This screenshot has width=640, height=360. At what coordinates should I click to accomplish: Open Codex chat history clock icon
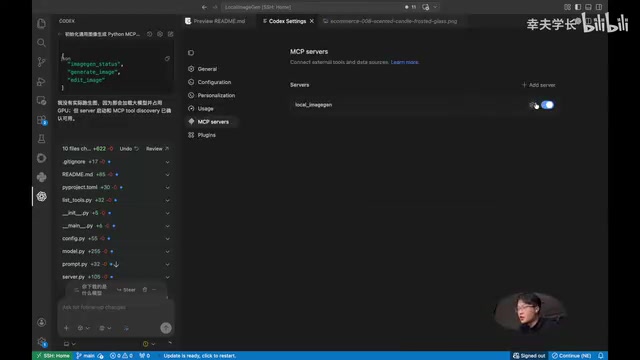click(x=149, y=34)
